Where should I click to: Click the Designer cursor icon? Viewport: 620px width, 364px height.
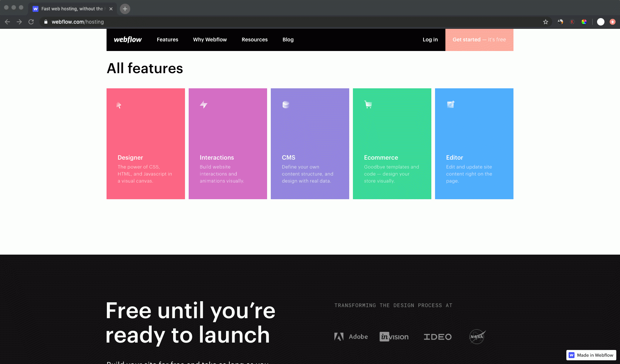pyautogui.click(x=119, y=105)
